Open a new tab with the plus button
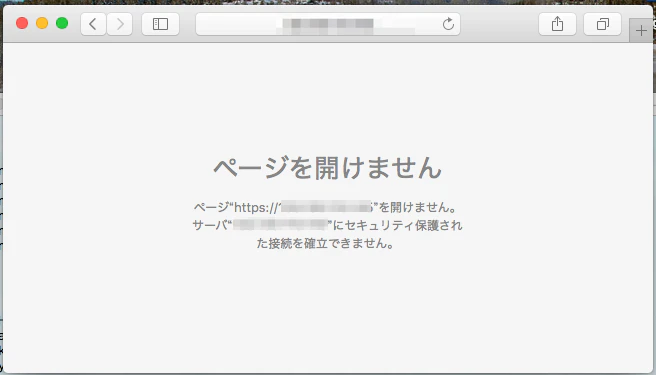The image size is (656, 375). (641, 31)
